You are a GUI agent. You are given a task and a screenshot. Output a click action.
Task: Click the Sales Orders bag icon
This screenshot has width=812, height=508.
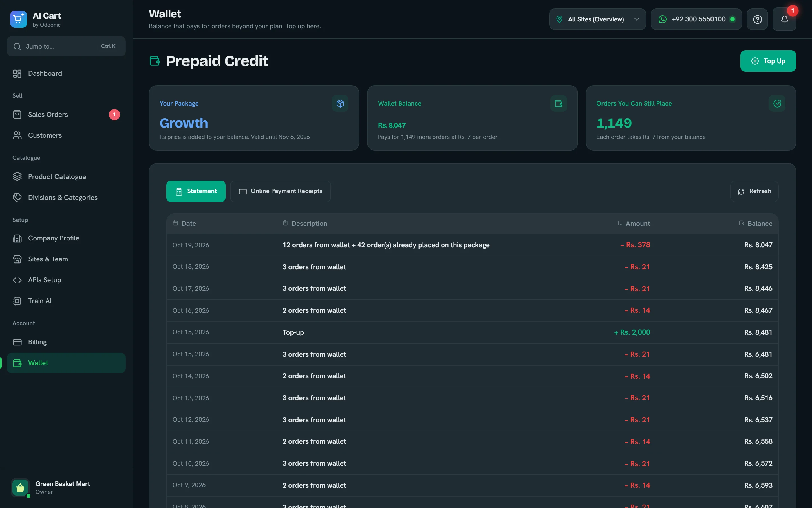pos(17,115)
